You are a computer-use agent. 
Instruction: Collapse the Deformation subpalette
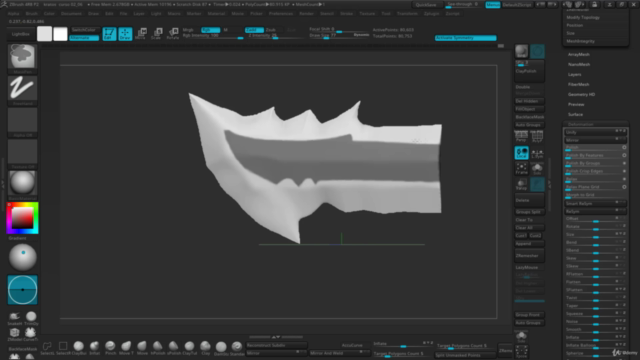pos(580,124)
